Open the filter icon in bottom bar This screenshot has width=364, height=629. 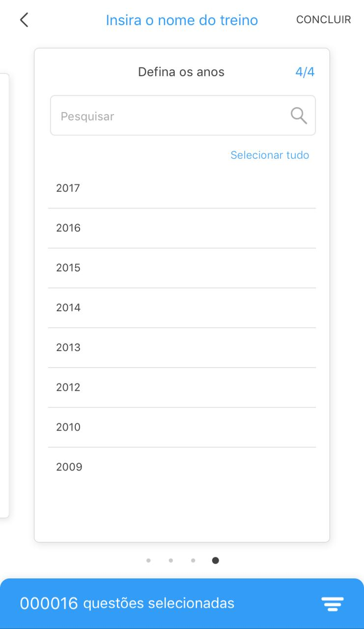(x=333, y=603)
